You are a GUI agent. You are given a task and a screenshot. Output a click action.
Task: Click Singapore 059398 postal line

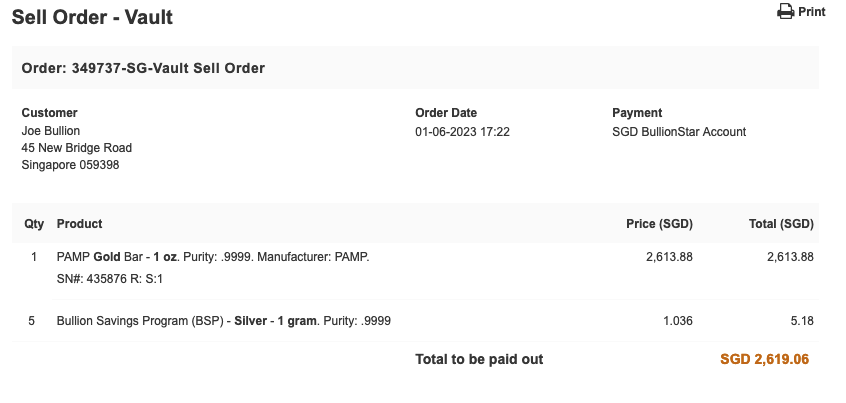coord(70,165)
